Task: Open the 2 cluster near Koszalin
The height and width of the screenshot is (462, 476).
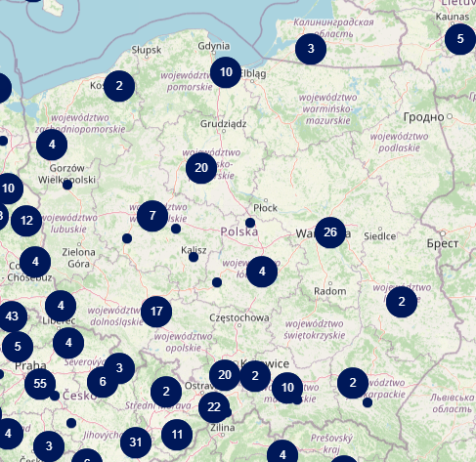Action: 119,86
